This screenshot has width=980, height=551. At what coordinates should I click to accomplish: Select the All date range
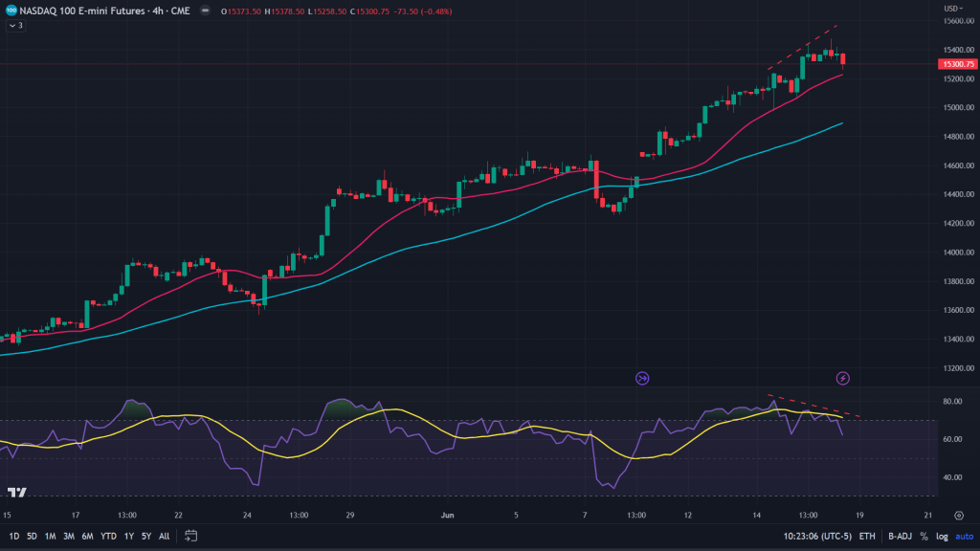click(x=164, y=536)
